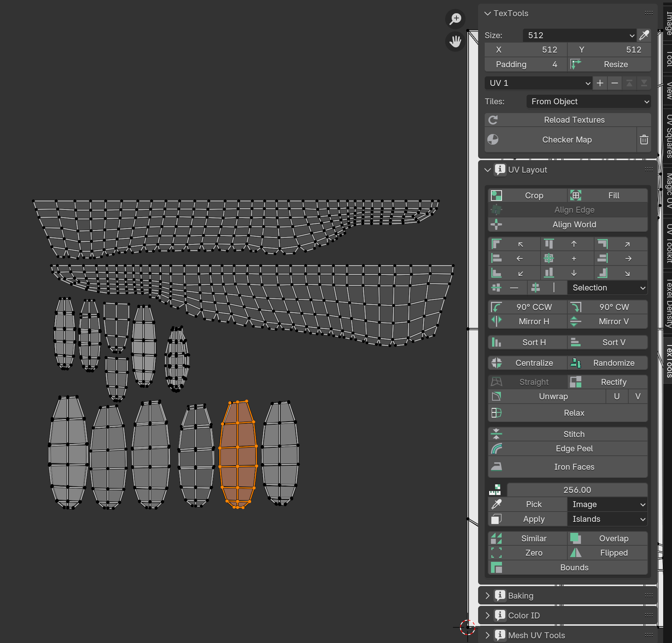Click the size eyedropper icon
Viewport: 672px width, 643px height.
coord(644,35)
